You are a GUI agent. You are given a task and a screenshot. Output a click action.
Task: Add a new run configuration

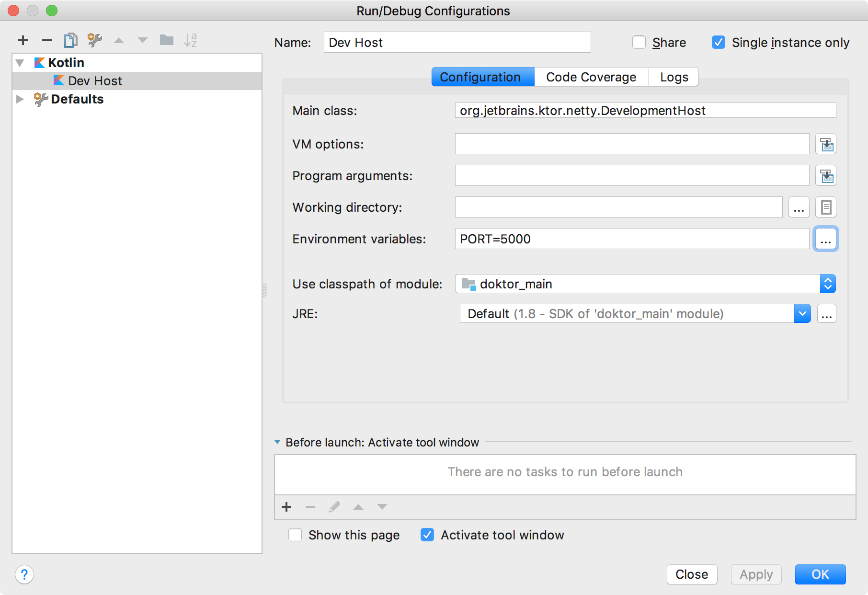[23, 40]
